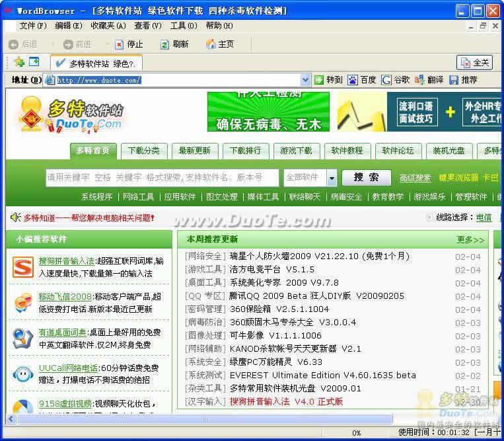Click the Forward (前进) arrow icon
Viewport: 504px width, 441px height.
coord(68,44)
